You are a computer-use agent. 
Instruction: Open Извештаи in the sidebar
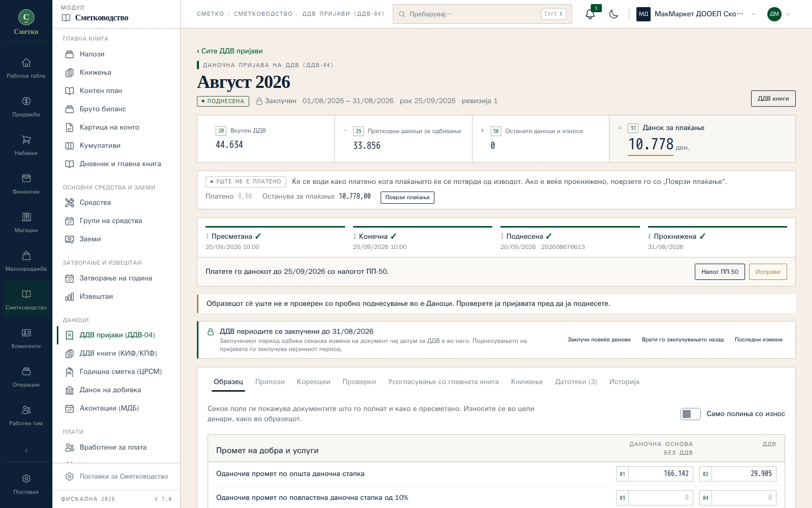116,296
